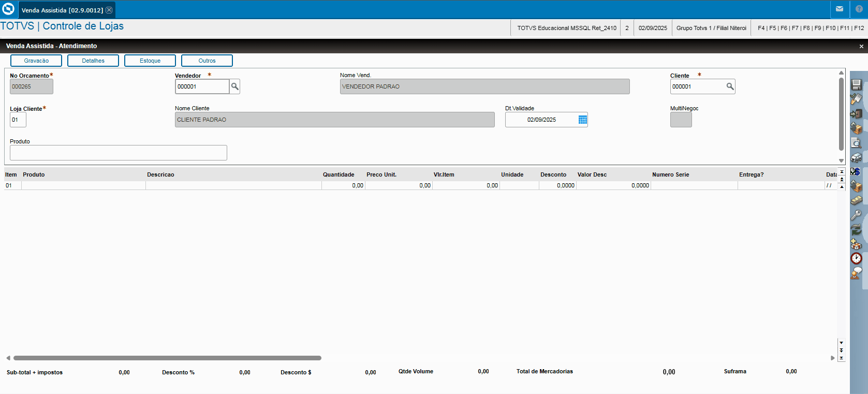Image resolution: width=868 pixels, height=394 pixels.
Task: Click grid page-up double arrow
Action: click(842, 179)
